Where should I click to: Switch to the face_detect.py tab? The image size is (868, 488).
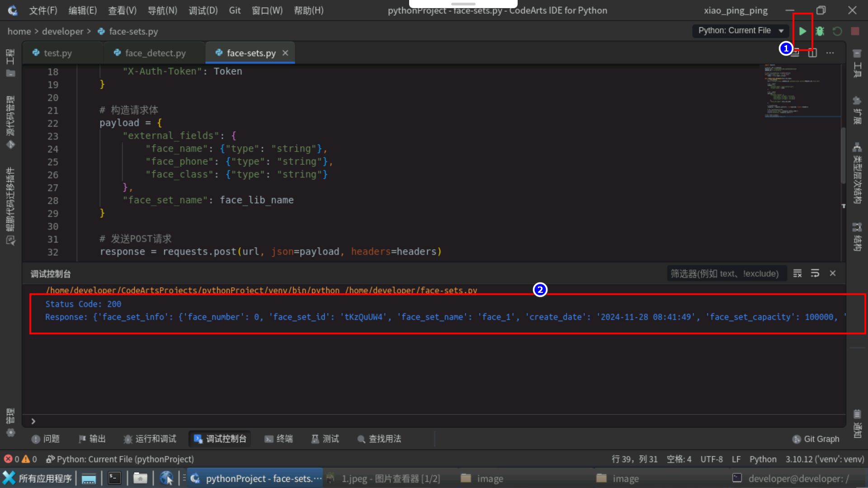(x=155, y=53)
